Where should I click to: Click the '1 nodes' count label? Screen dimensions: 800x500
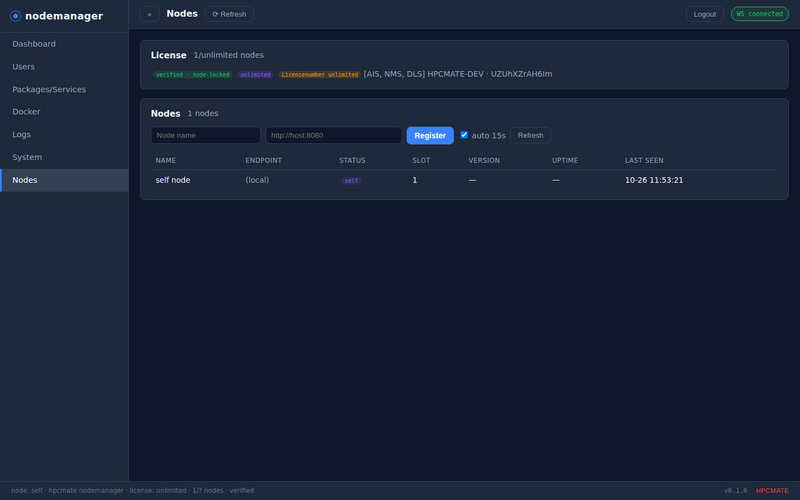pyautogui.click(x=203, y=113)
